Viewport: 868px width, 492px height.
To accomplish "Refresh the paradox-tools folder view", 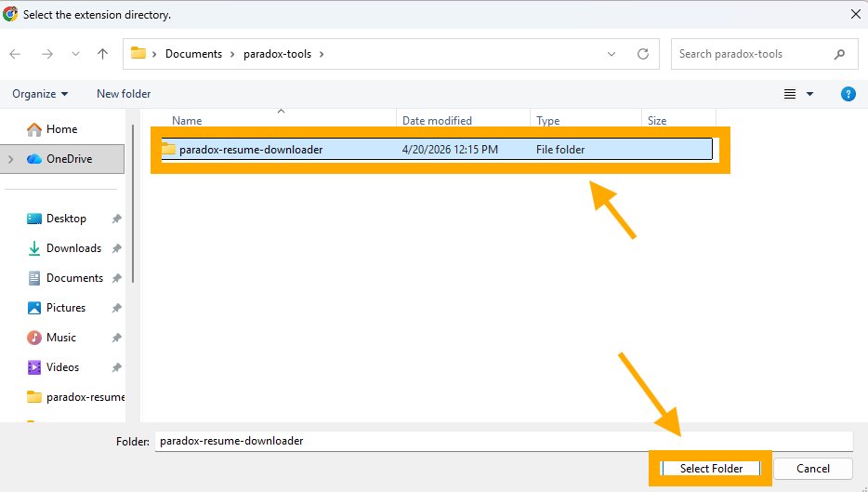I will point(643,54).
